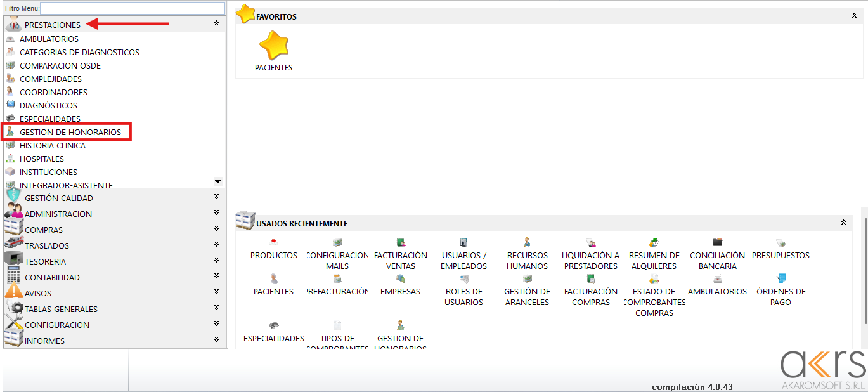This screenshot has height=392, width=868.
Task: Click the Filtro Menu text field
Action: [132, 8]
